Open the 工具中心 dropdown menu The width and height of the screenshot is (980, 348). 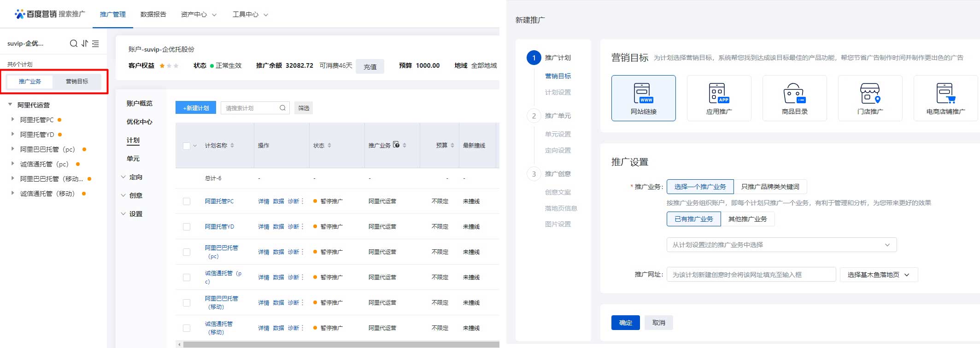click(250, 14)
